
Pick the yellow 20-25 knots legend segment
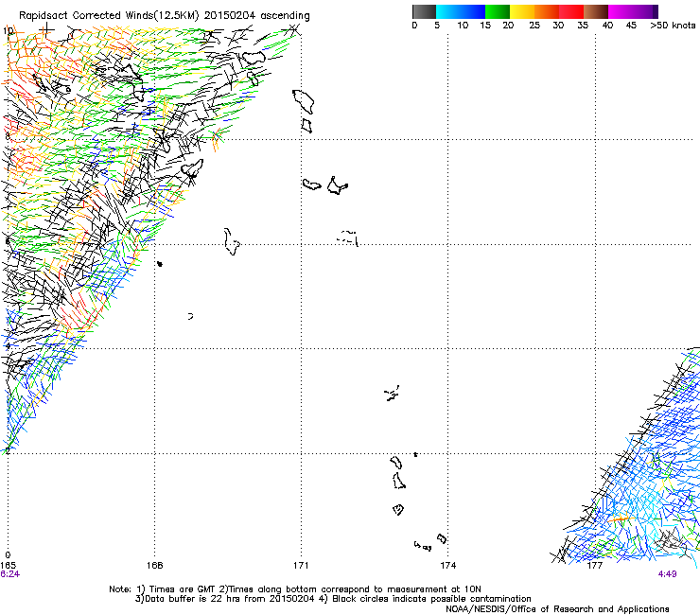[522, 11]
